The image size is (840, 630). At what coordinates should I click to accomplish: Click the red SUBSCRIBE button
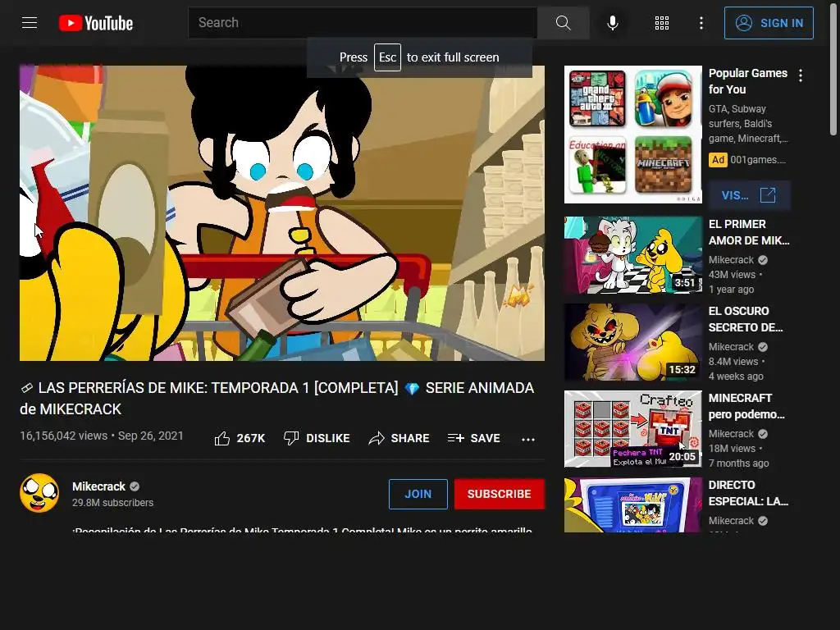[500, 494]
